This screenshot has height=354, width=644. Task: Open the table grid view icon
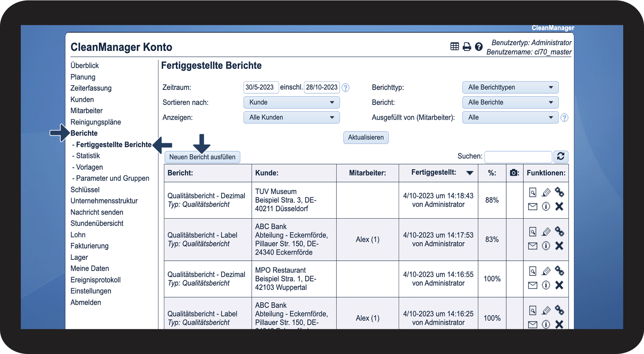tap(454, 46)
